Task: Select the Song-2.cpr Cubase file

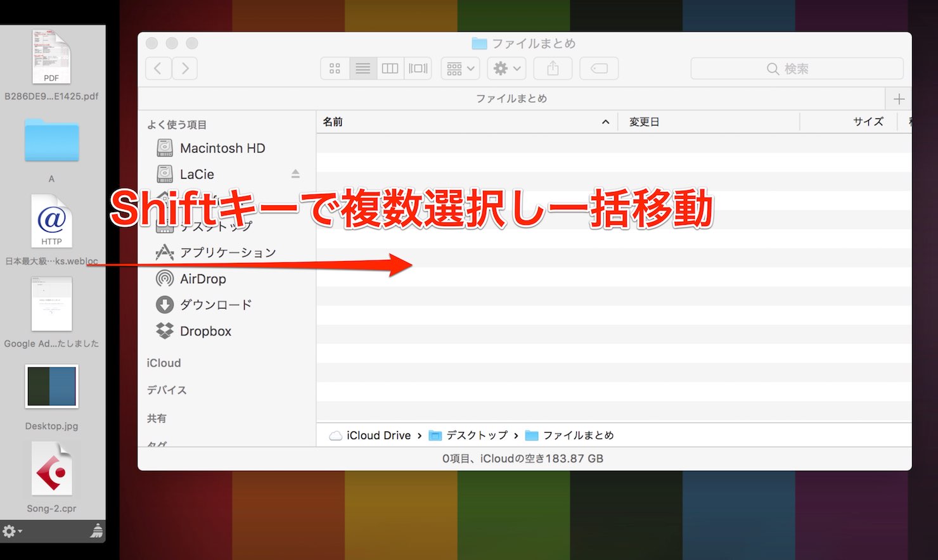Action: [x=51, y=478]
